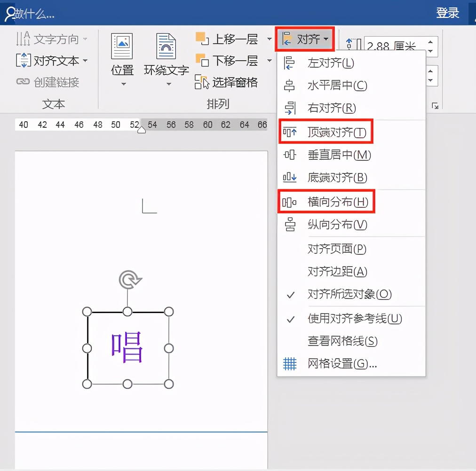
Task: Click the Align Right (右对齐) icon
Action: [x=290, y=108]
